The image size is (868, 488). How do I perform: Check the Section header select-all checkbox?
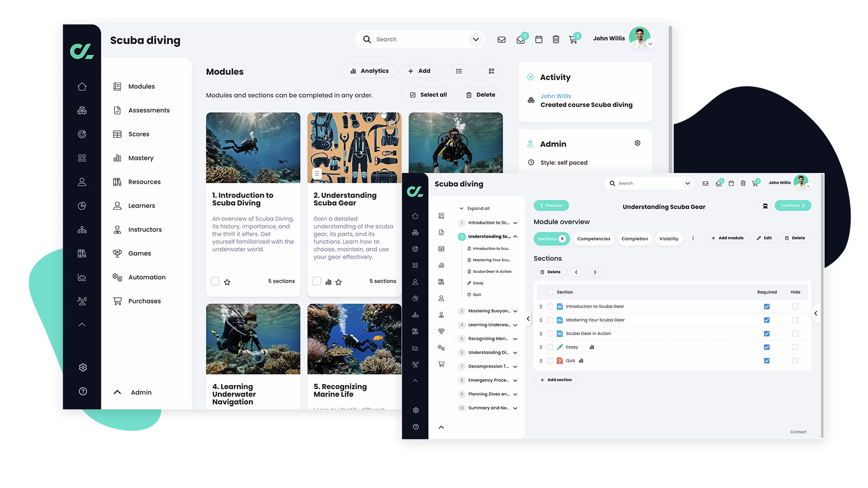pos(550,292)
